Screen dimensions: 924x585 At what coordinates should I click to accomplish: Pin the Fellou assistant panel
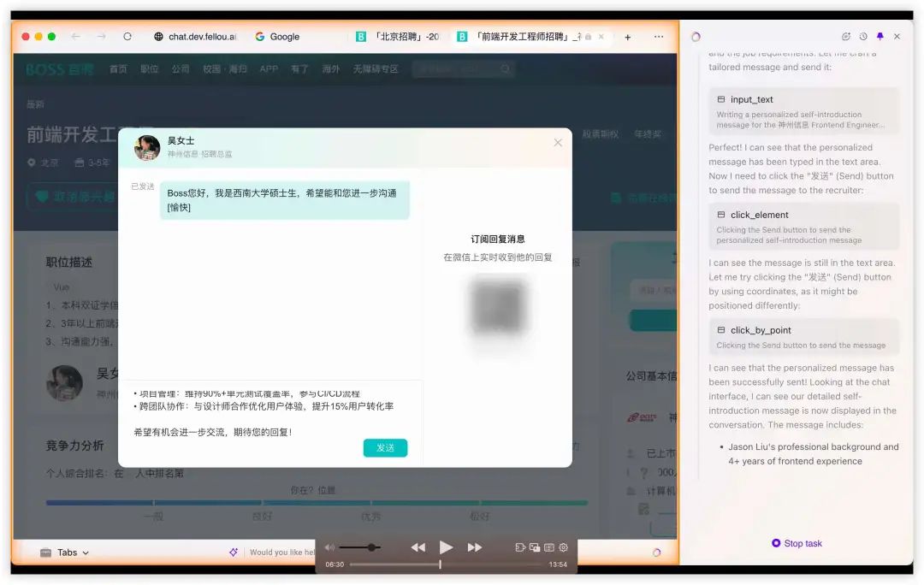[x=880, y=36]
